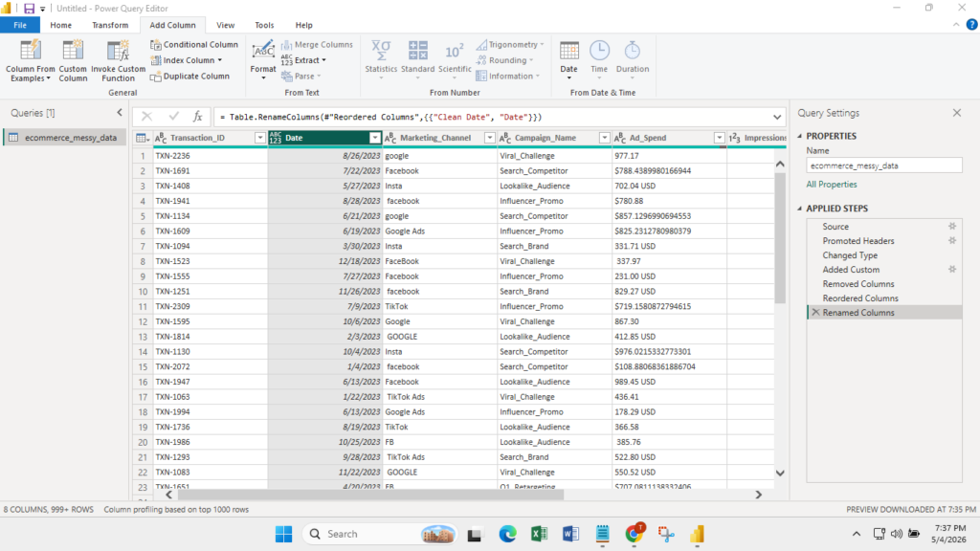This screenshot has height=551, width=980.
Task: Open Campaign_Name column filter dropdown
Action: click(x=605, y=138)
